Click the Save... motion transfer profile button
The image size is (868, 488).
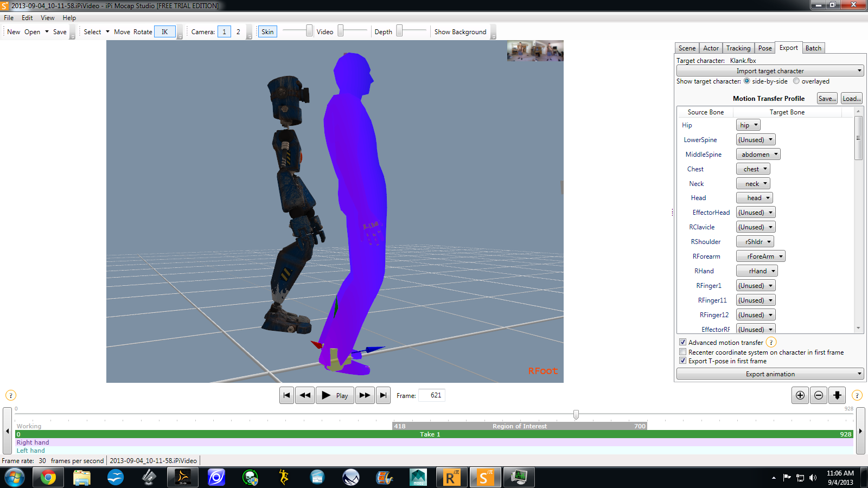[827, 99]
